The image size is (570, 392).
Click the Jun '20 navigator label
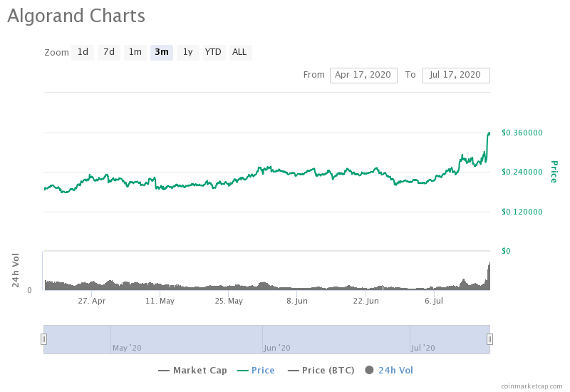pos(277,348)
